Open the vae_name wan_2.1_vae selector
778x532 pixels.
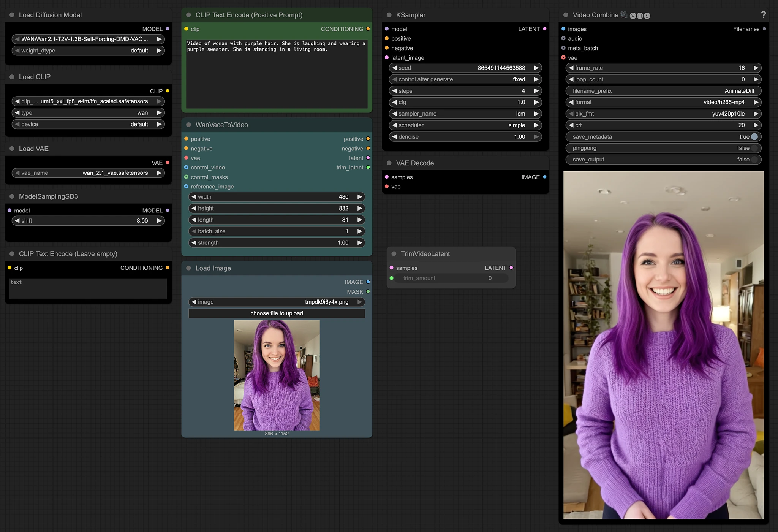pos(88,173)
